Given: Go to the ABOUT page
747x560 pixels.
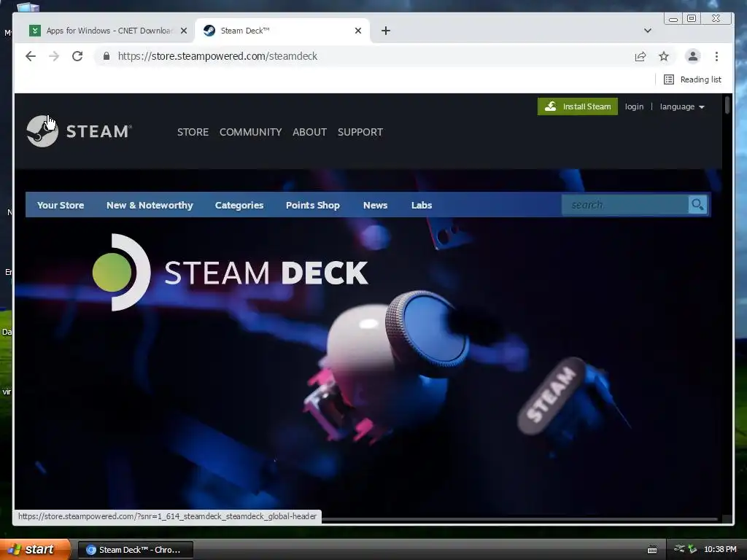Looking at the screenshot, I should [309, 132].
